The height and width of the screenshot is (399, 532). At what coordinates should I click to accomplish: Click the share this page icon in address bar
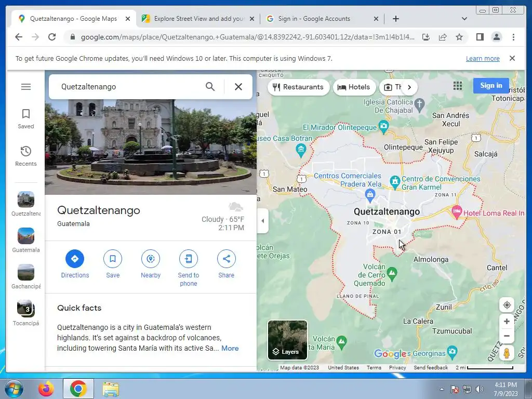[x=443, y=37]
